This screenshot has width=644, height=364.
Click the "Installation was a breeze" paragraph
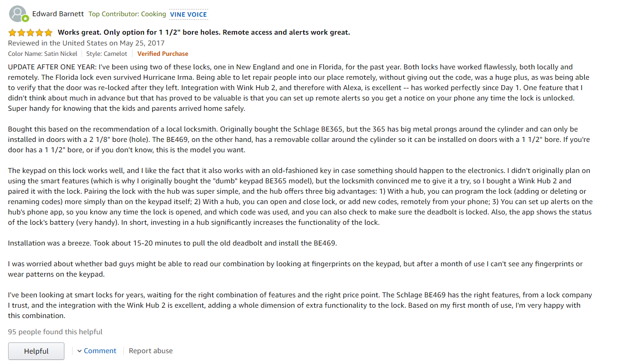pyautogui.click(x=172, y=243)
